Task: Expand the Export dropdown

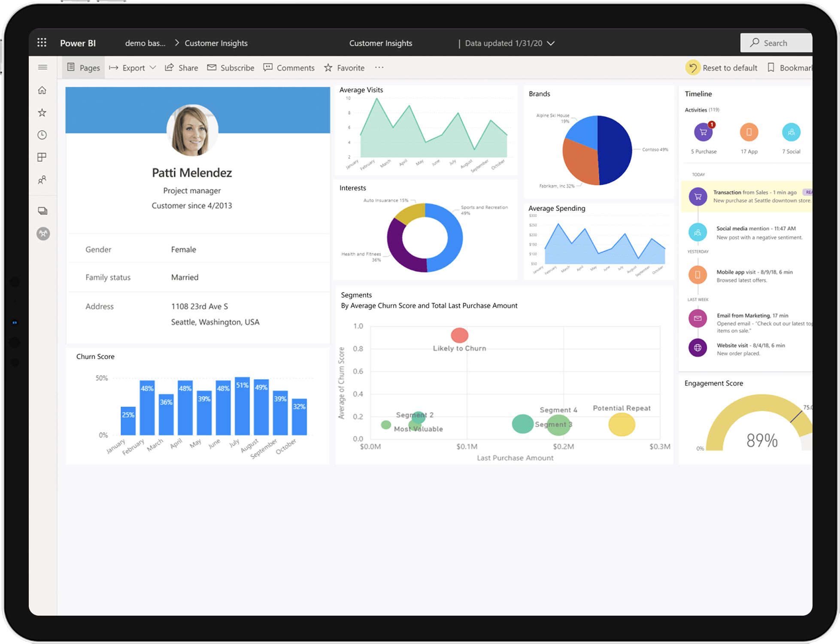Action: pos(132,68)
